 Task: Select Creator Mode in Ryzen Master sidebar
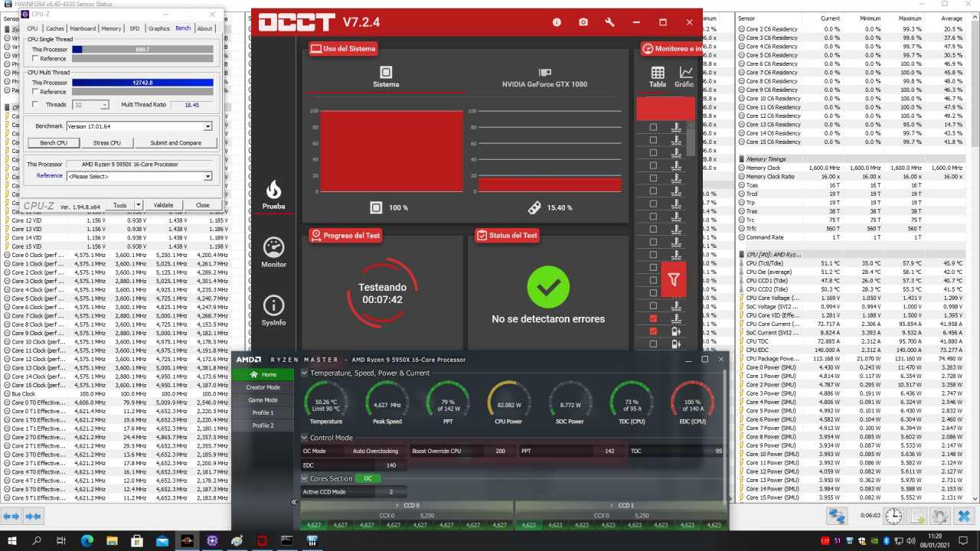(263, 387)
